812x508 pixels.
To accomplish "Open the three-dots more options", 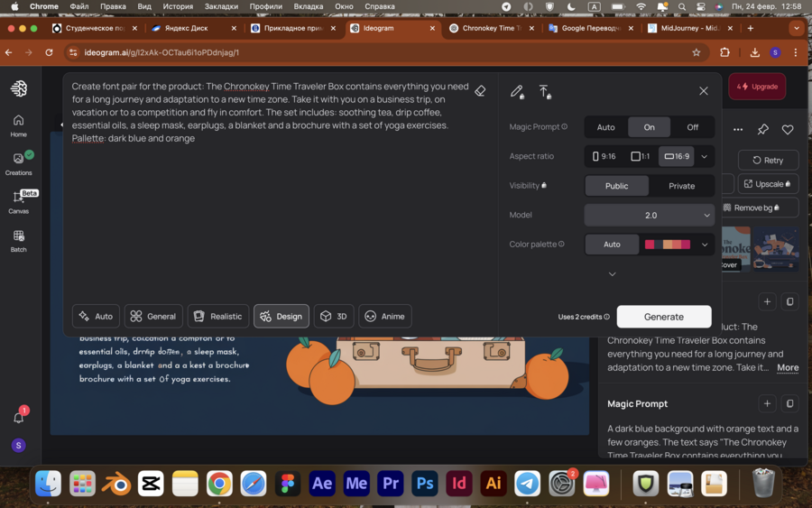I will click(x=738, y=129).
